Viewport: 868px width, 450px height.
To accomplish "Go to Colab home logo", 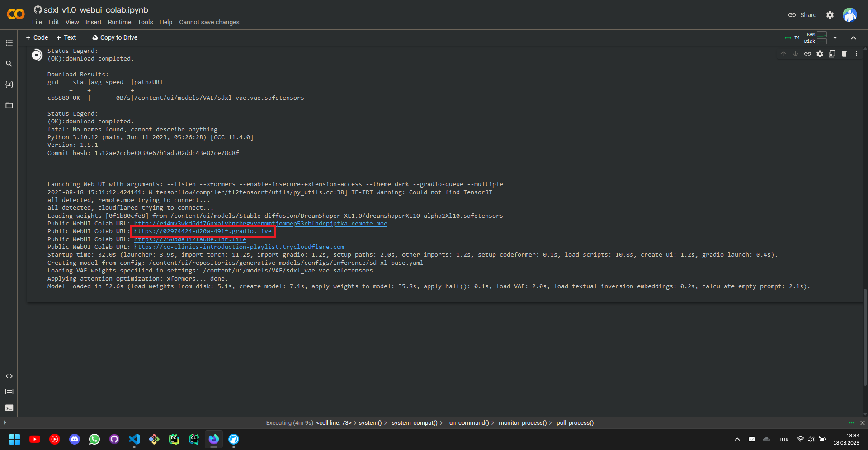I will tap(16, 14).
